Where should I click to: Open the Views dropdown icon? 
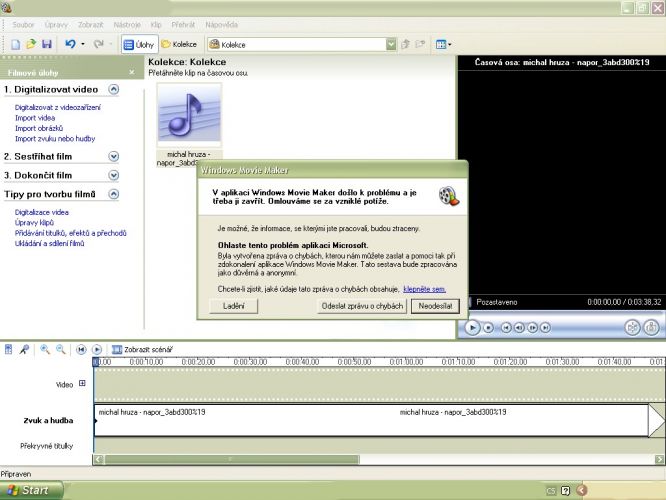click(x=443, y=44)
